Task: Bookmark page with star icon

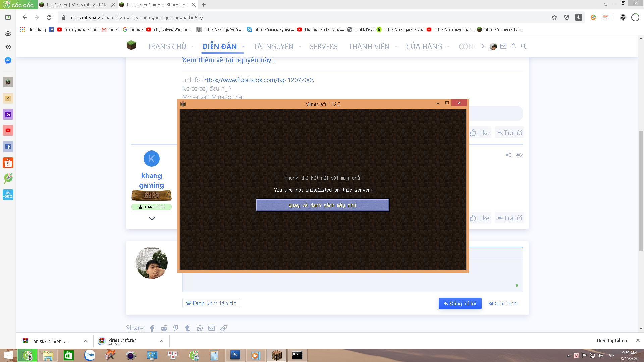Action: pyautogui.click(x=554, y=17)
